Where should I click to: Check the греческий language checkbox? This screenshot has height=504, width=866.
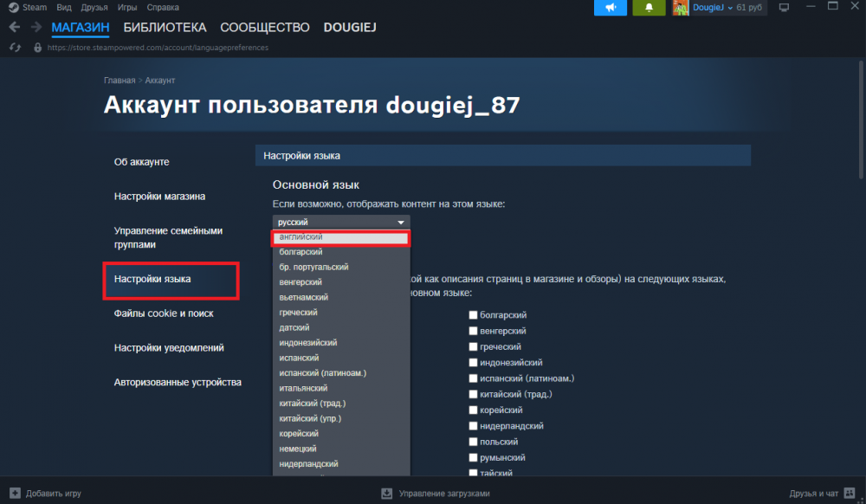pyautogui.click(x=473, y=346)
